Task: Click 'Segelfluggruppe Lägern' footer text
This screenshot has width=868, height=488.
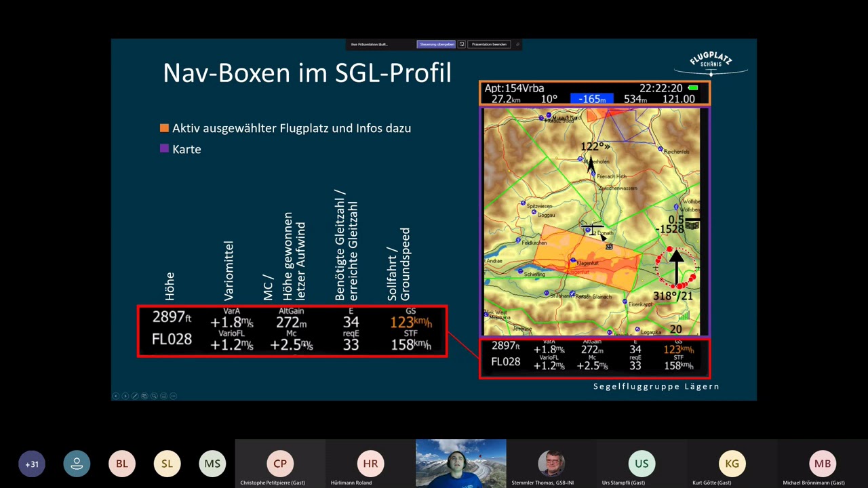Action: tap(656, 386)
